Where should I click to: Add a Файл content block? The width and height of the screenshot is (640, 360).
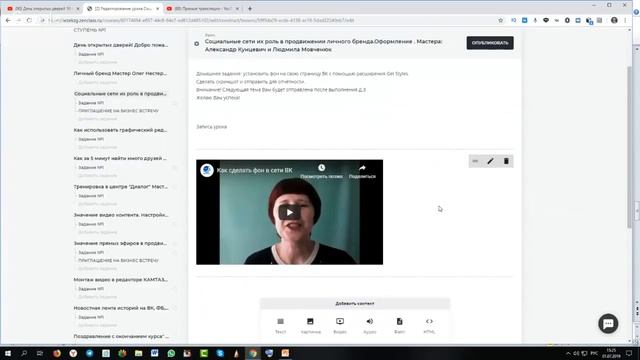[x=400, y=326]
